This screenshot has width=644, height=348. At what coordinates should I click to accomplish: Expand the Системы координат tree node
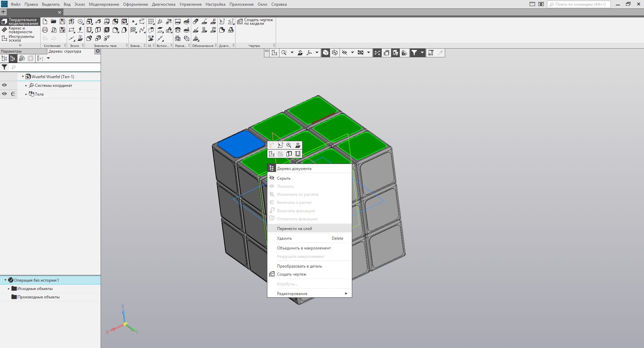26,85
